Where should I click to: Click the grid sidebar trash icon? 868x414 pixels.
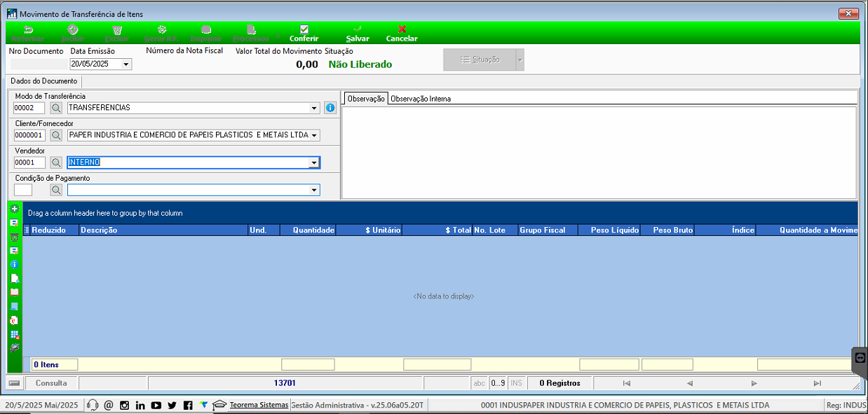coord(14,237)
